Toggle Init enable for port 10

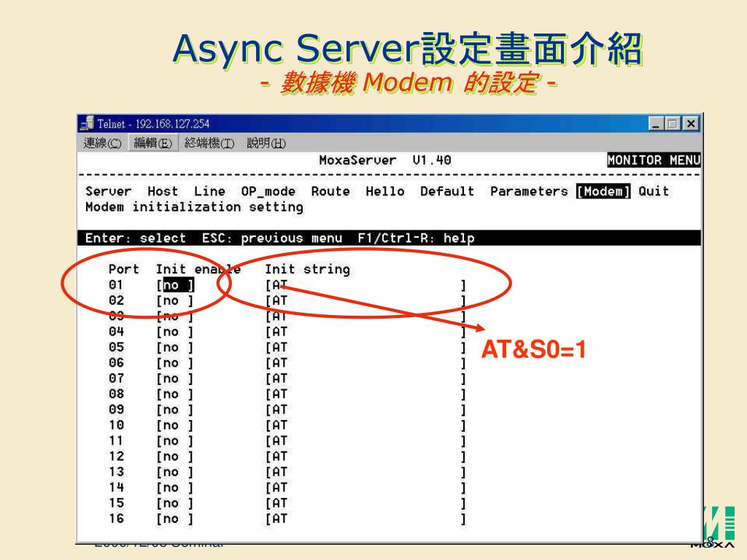pyautogui.click(x=175, y=426)
